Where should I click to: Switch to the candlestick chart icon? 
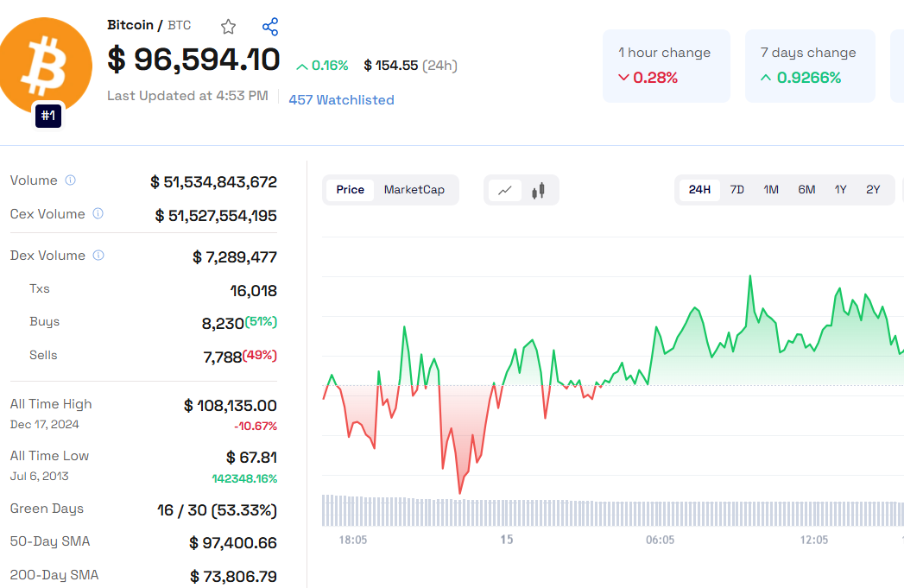[x=539, y=190]
